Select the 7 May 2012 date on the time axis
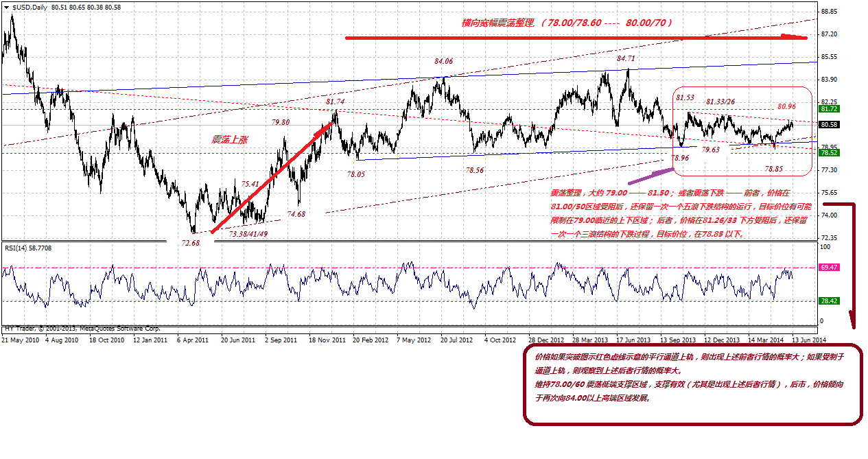Image resolution: width=868 pixels, height=459 pixels. (414, 340)
